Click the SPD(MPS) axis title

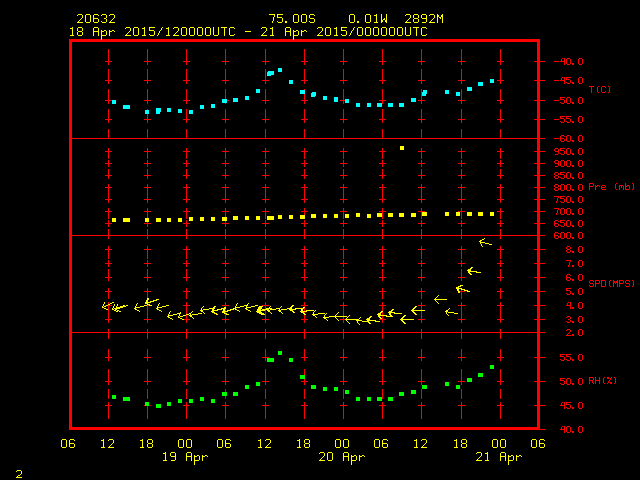pyautogui.click(x=611, y=283)
